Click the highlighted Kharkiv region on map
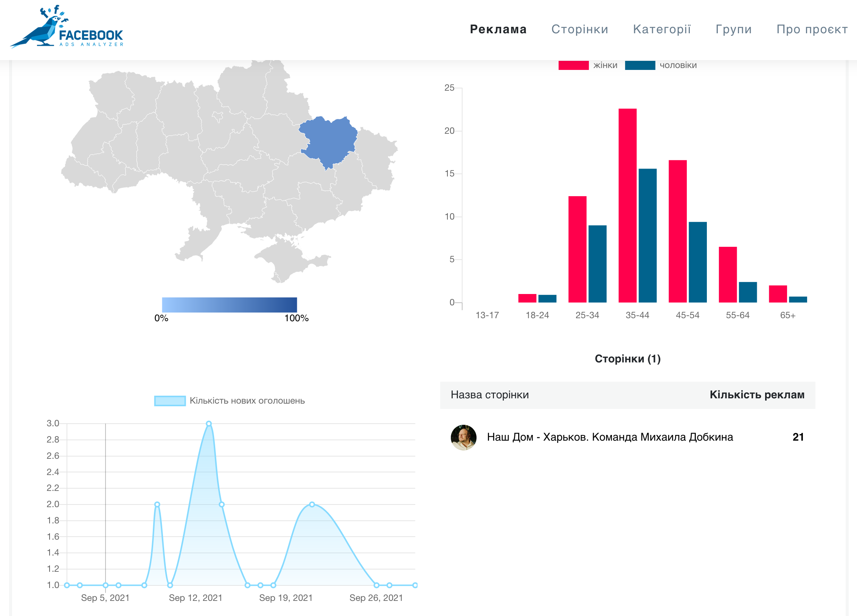Viewport: 857px width, 616px height. click(x=329, y=140)
